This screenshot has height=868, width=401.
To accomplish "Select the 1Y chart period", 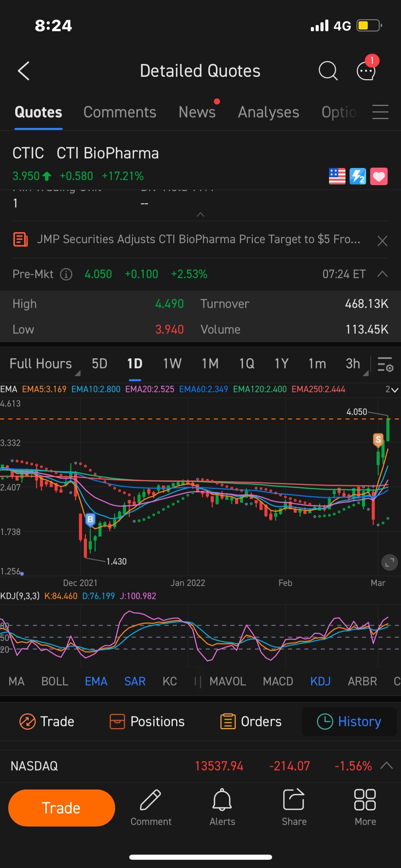I will [281, 364].
